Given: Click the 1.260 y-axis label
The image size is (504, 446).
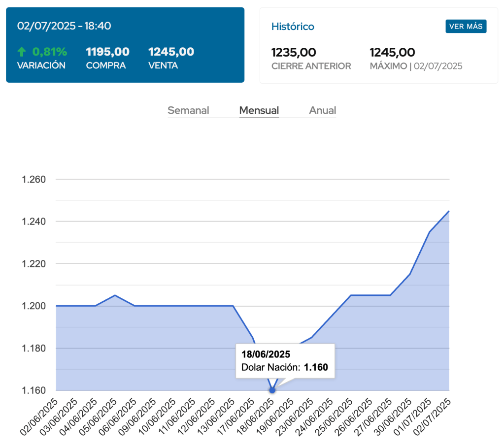Looking at the screenshot, I should [34, 179].
